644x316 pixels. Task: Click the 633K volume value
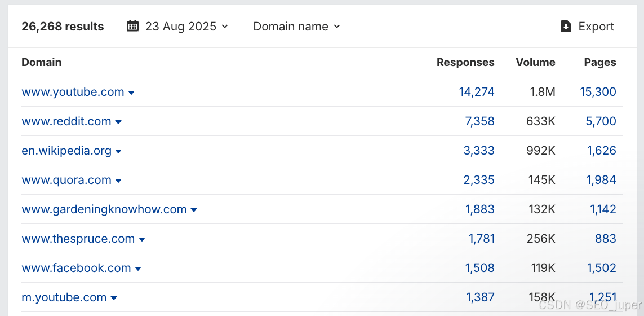click(541, 121)
